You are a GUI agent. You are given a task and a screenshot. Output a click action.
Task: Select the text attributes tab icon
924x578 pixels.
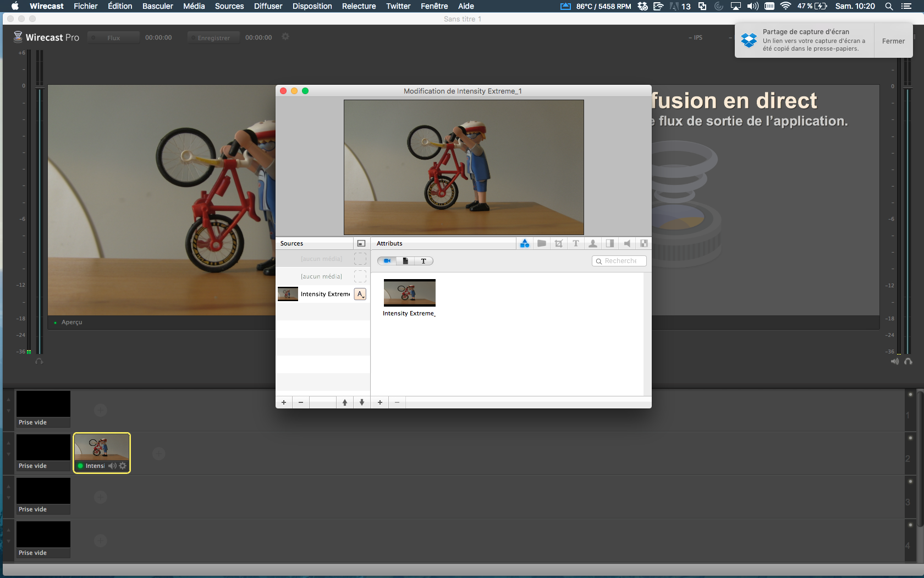tap(576, 243)
